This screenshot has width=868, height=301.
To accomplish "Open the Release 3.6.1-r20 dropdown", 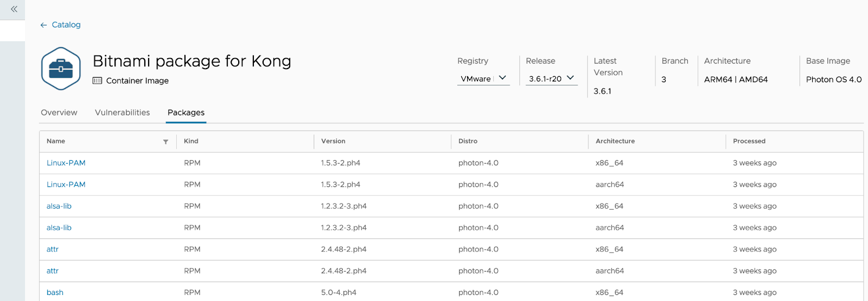I will point(551,78).
